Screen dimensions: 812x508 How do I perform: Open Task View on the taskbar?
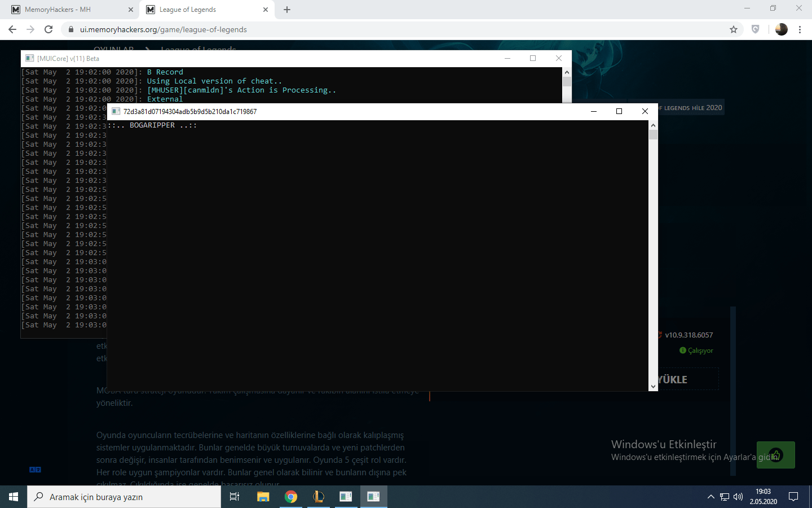tap(235, 497)
